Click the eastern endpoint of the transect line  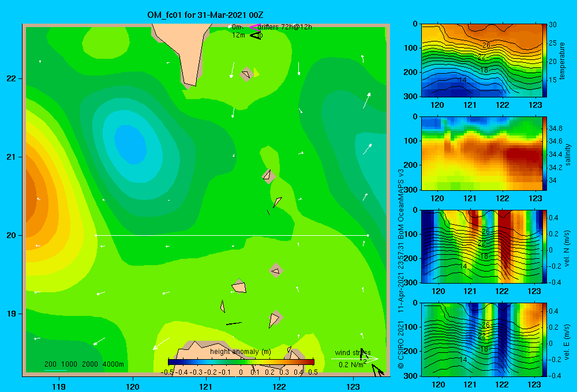click(x=368, y=235)
